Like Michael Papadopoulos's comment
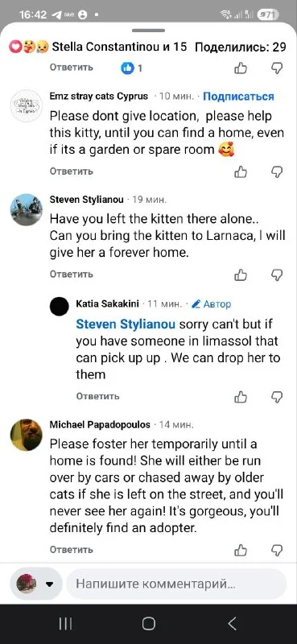Screen dimensions: 297x644 click(241, 550)
